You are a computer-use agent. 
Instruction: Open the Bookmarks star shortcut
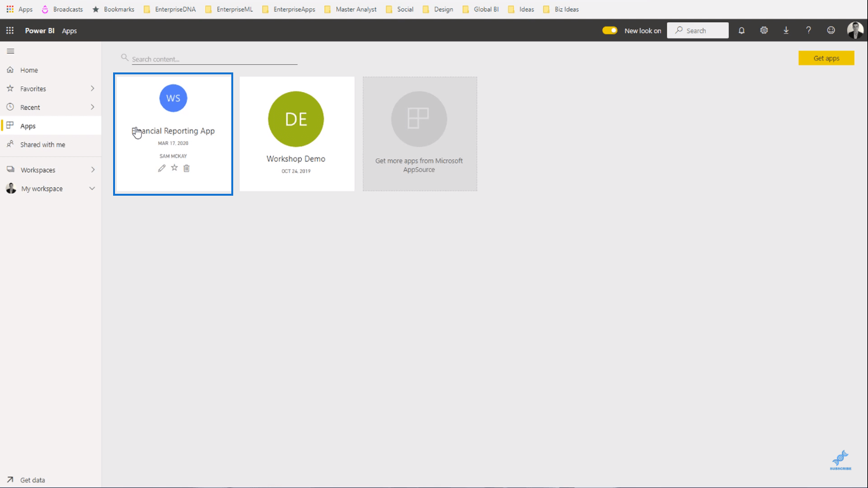point(113,10)
